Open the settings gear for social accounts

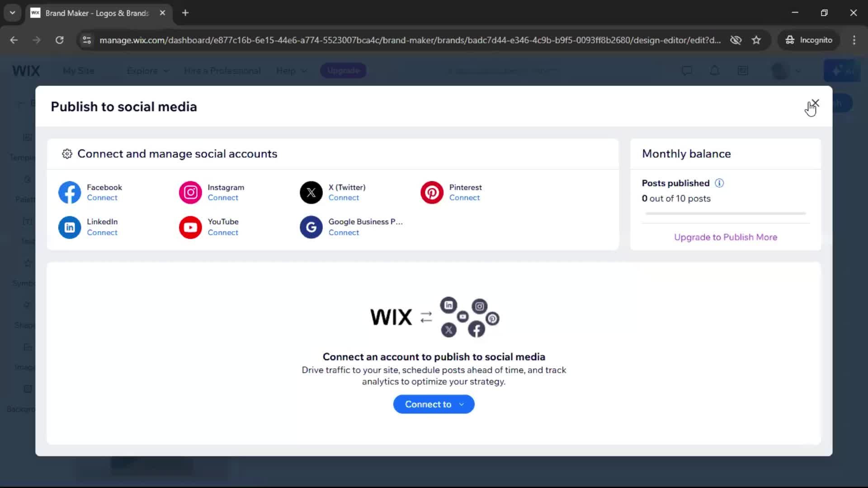67,154
